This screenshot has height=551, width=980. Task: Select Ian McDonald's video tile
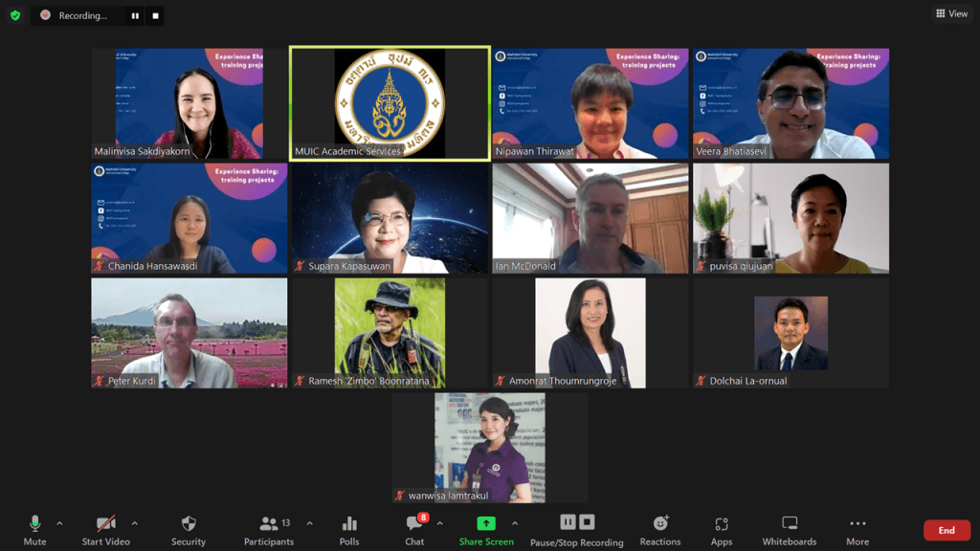pos(590,218)
